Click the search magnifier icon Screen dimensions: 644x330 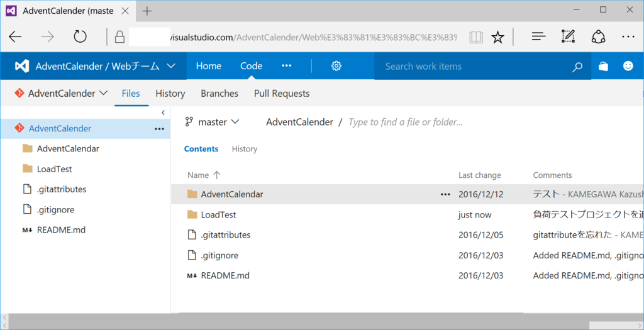pos(577,67)
